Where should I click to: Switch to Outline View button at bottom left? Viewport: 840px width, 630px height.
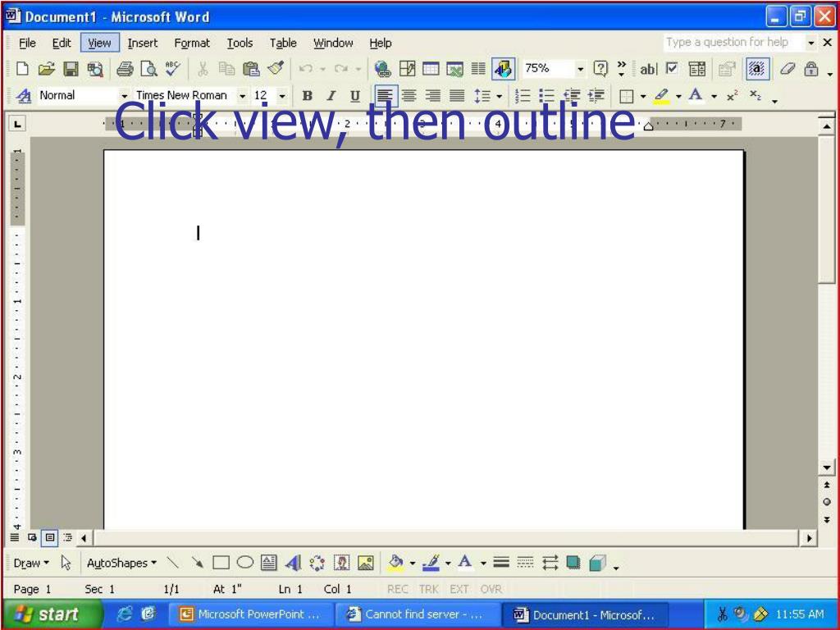point(68,537)
